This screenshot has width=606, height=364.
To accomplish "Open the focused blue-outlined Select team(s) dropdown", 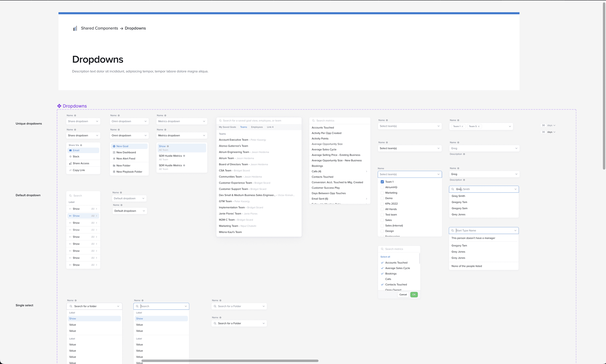I will 410,174.
